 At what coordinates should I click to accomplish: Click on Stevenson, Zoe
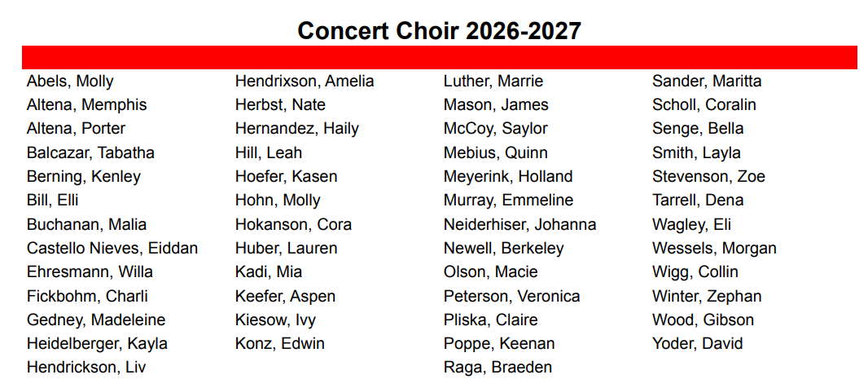point(708,176)
